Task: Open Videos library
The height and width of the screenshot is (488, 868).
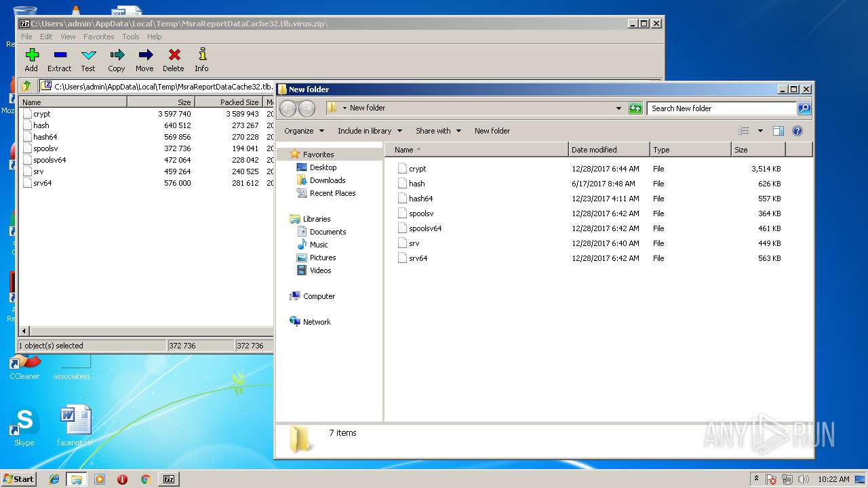Action: [320, 270]
